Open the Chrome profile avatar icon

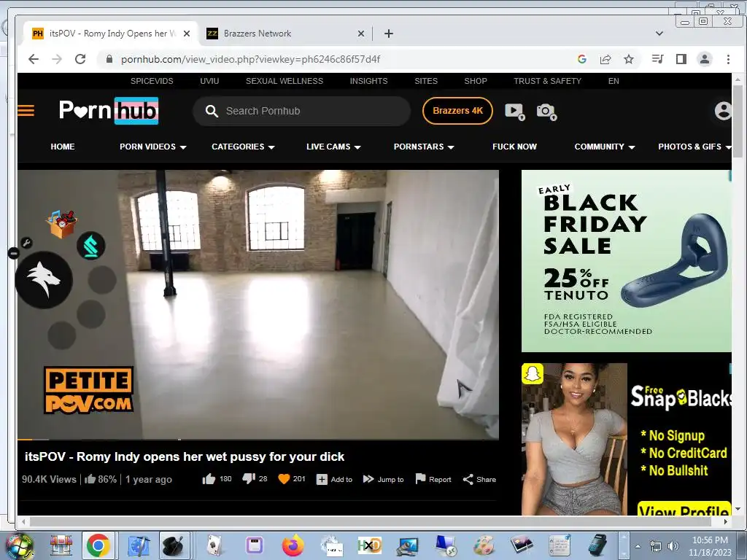pos(705,59)
